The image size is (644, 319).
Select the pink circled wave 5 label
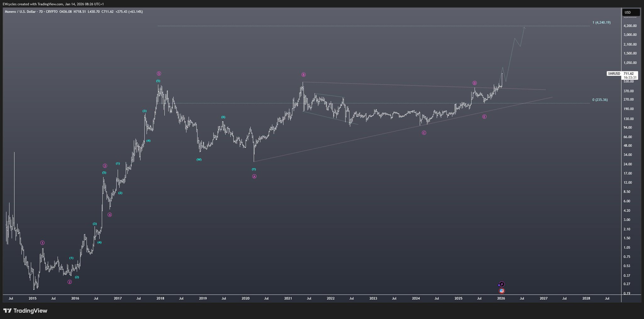[159, 73]
